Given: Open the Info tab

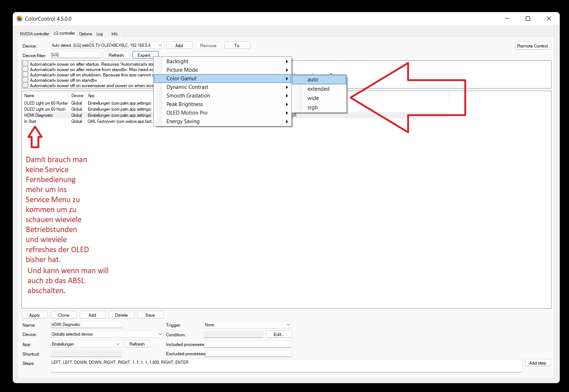Looking at the screenshot, I should pyautogui.click(x=114, y=34).
